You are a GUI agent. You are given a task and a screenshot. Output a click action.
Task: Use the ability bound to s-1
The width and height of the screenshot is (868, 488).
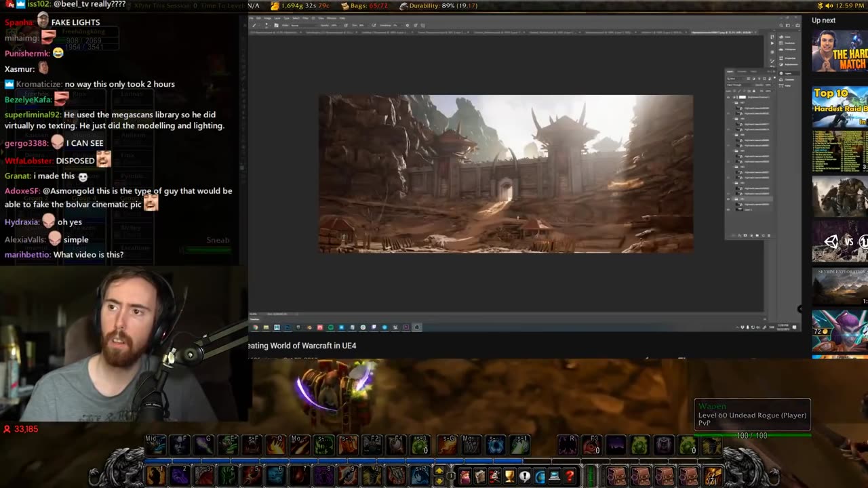[x=520, y=445]
